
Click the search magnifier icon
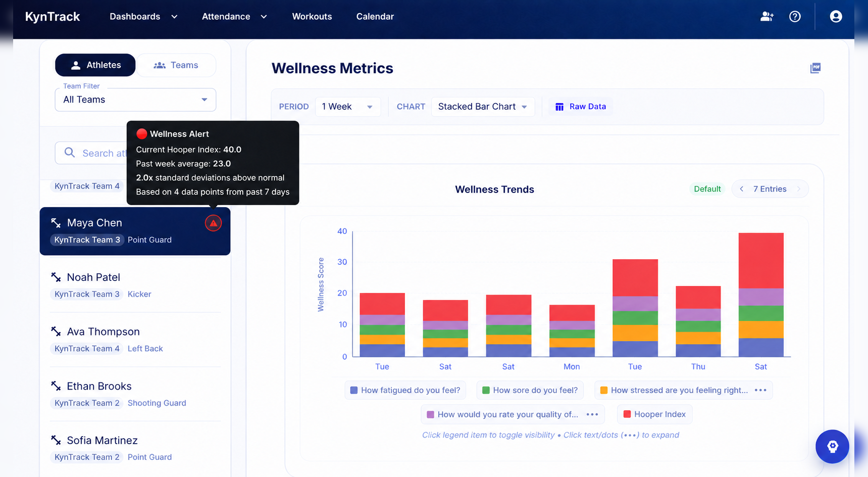click(x=70, y=153)
